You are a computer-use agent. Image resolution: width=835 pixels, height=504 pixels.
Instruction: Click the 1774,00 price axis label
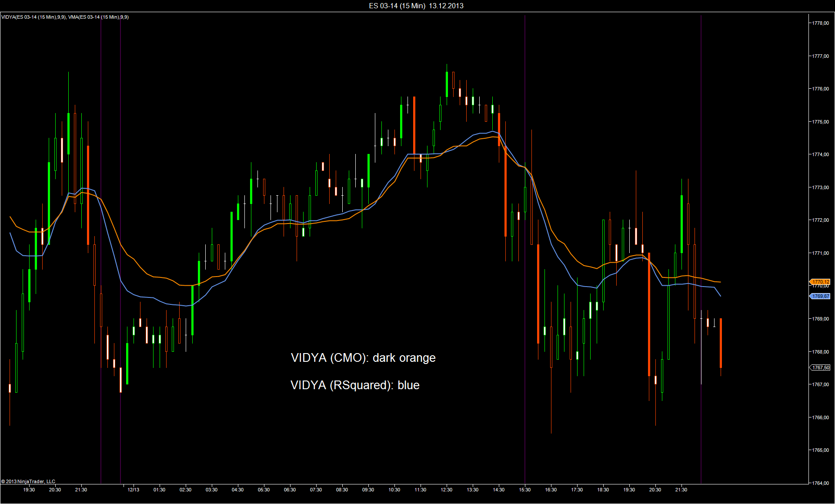tap(820, 154)
